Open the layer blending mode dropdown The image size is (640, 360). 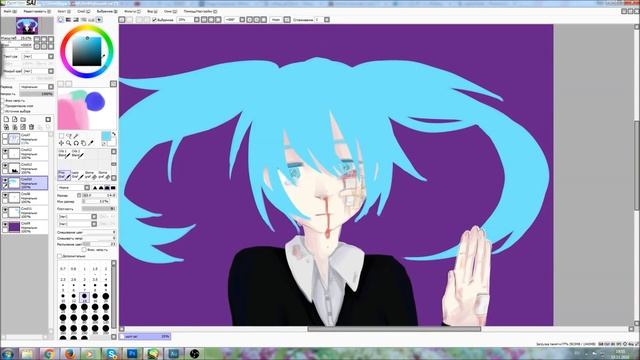coord(37,87)
